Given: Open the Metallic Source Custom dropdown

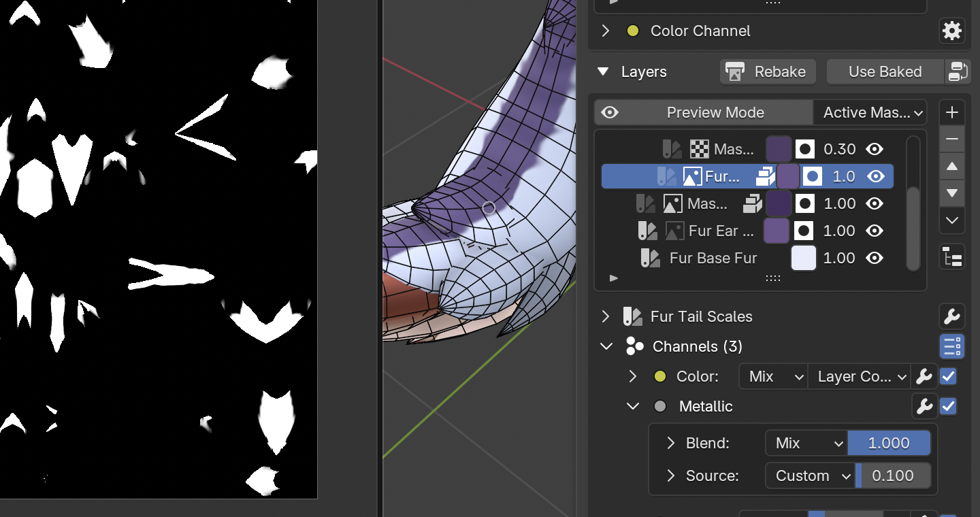Looking at the screenshot, I should [810, 476].
